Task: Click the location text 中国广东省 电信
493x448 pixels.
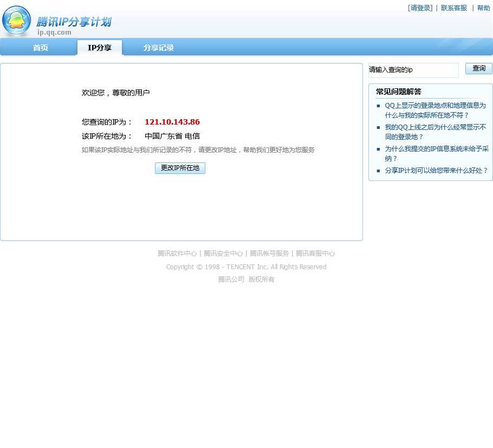Action: pos(172,136)
